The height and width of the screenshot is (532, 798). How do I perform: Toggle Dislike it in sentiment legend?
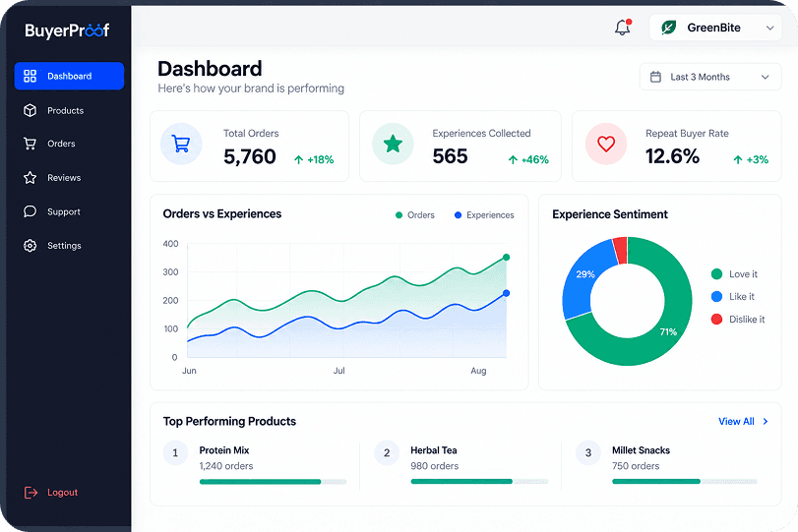[738, 320]
